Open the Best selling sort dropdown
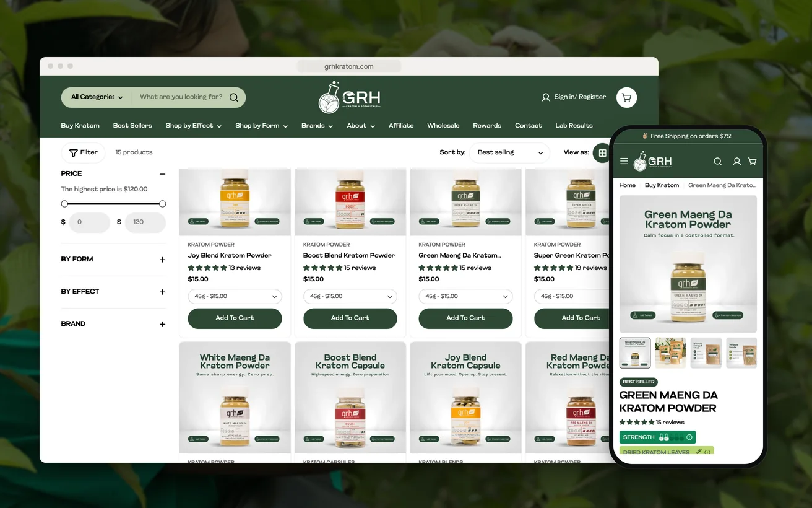This screenshot has height=508, width=812. [509, 152]
